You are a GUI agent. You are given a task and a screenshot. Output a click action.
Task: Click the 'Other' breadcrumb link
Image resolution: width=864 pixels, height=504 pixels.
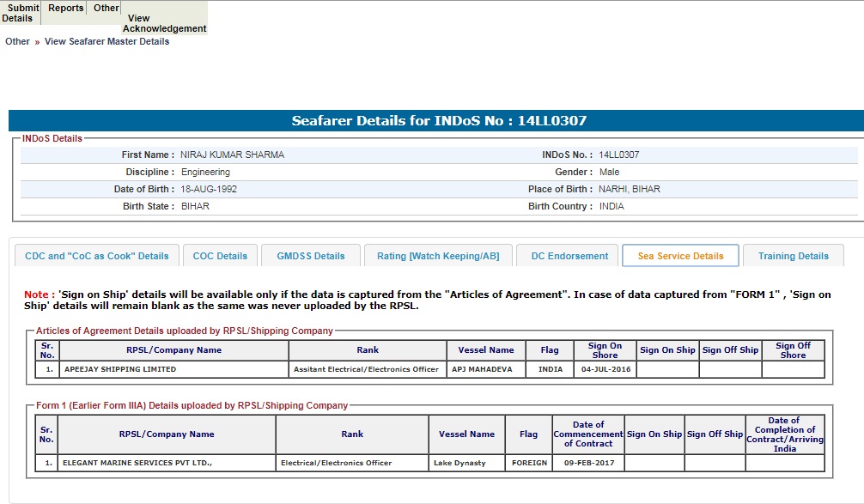[x=17, y=41]
